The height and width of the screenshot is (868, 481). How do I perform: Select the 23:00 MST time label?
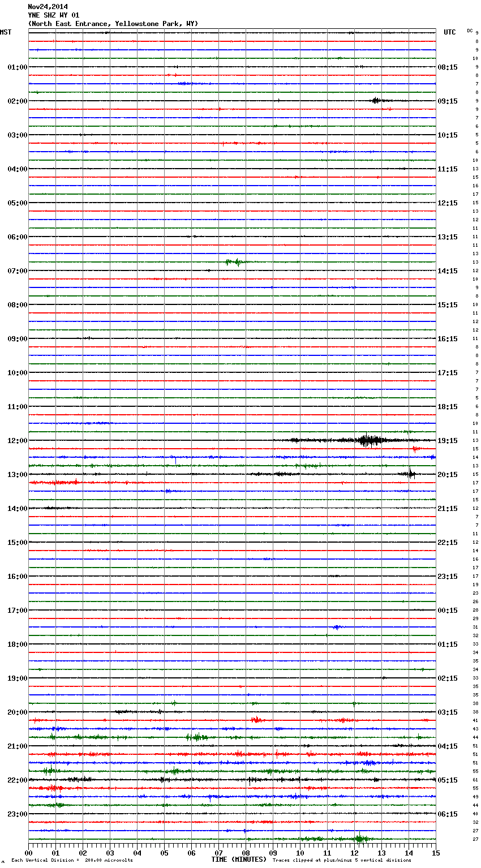coord(18,814)
